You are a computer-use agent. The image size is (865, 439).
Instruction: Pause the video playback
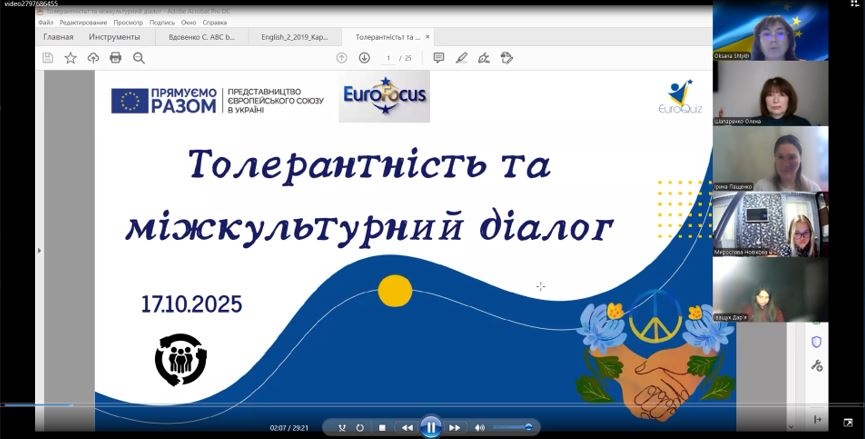431,427
